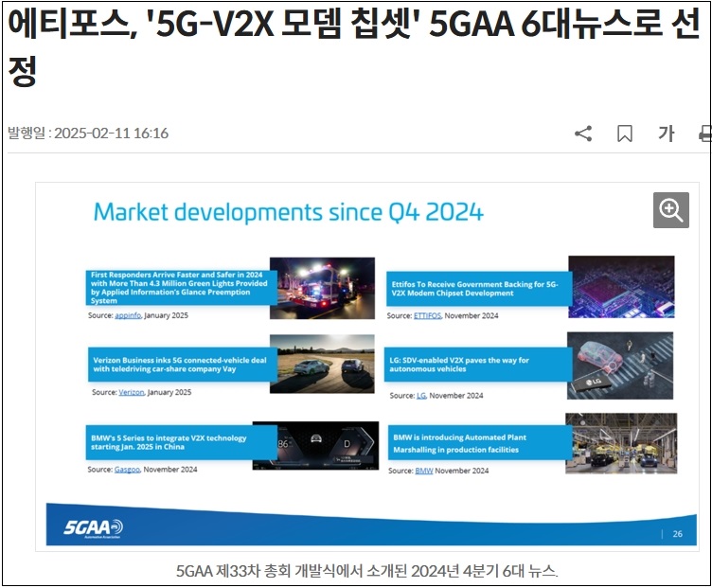
Task: Click the LG SDV-enabled V2X banner
Action: (478, 365)
